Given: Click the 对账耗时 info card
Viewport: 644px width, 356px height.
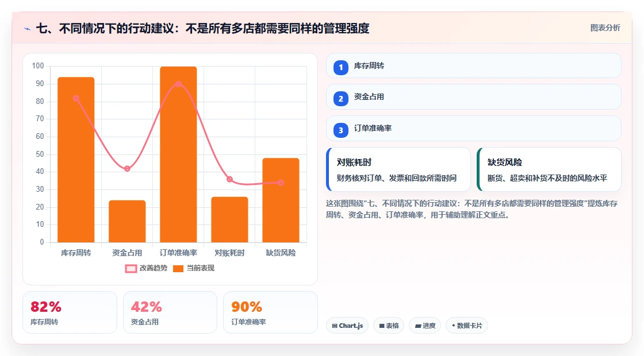Looking at the screenshot, I should coord(398,169).
